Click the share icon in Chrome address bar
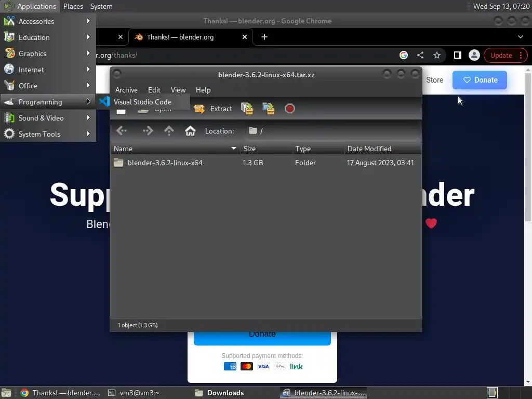The height and width of the screenshot is (399, 532). (420, 55)
